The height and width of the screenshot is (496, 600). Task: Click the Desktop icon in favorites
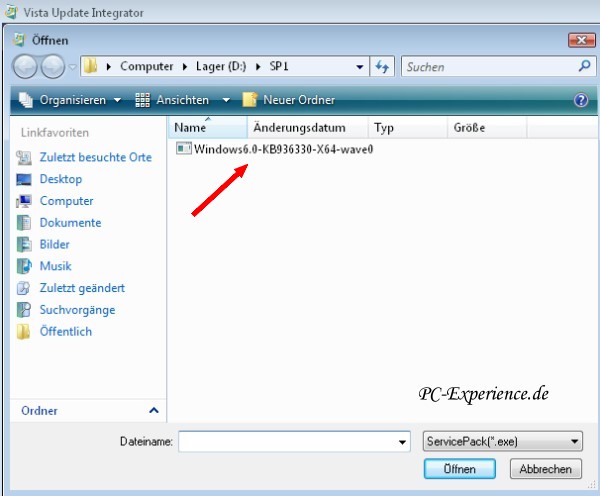coord(24,179)
